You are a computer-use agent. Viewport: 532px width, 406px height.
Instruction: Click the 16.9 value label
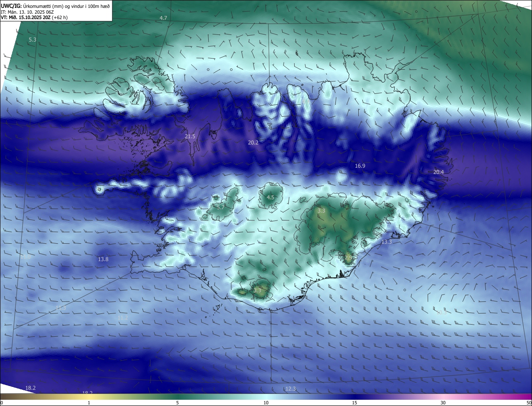click(x=360, y=166)
